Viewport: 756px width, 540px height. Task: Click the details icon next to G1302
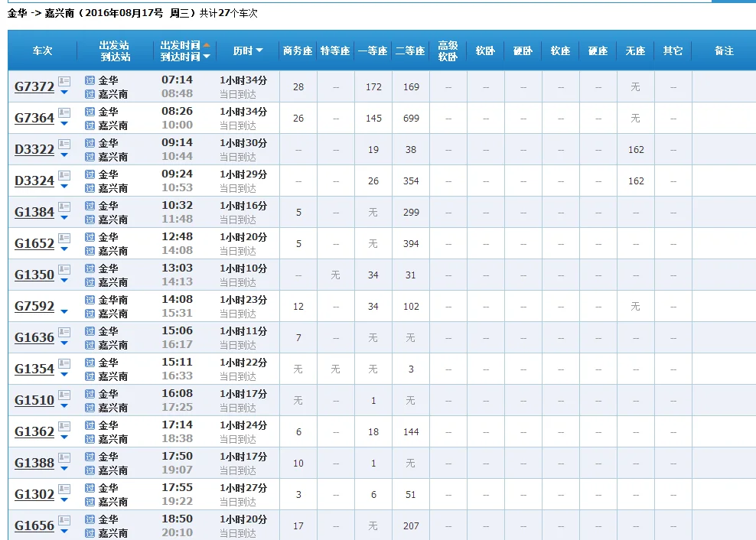click(64, 490)
